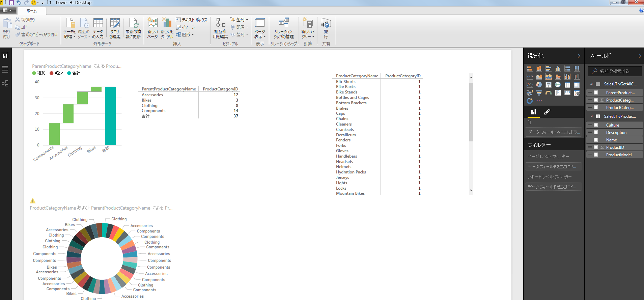
Task: Open the 図形 shapes dropdown
Action: pyautogui.click(x=185, y=34)
